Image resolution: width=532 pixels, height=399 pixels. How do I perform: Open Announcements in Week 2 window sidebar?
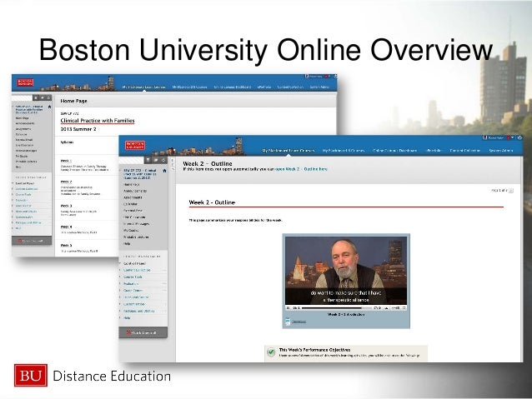coord(135,192)
